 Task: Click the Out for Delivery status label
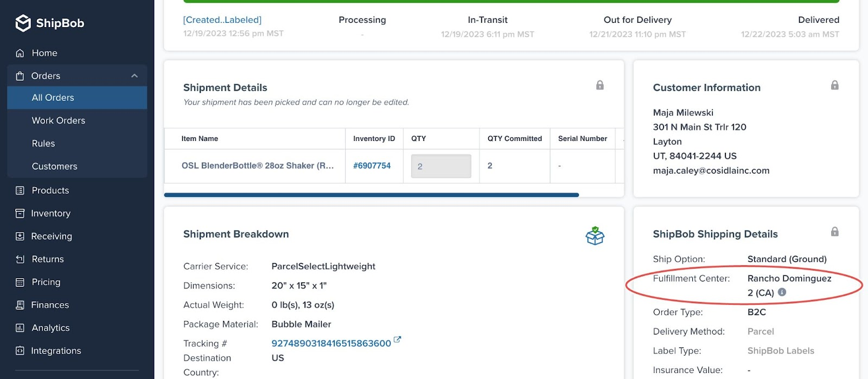(x=637, y=20)
